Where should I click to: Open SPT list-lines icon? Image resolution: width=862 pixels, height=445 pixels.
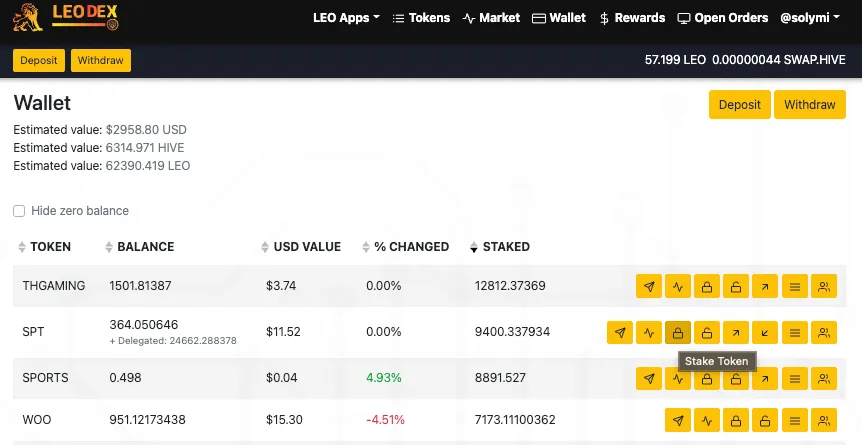[794, 332]
